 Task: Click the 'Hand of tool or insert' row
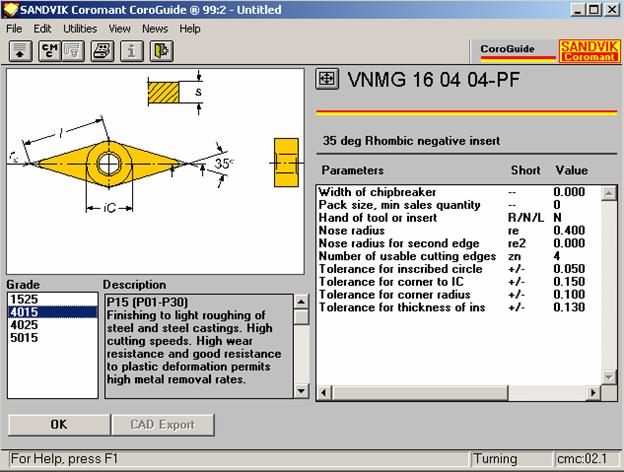458,218
